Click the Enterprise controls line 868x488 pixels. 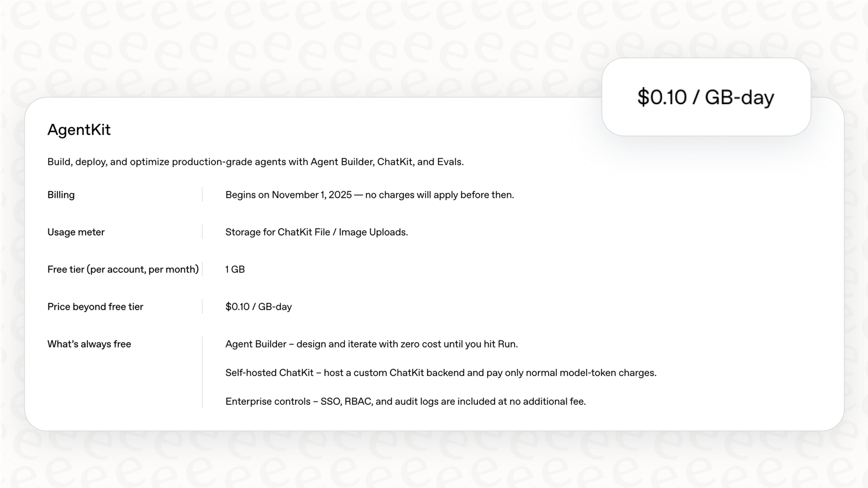(405, 402)
